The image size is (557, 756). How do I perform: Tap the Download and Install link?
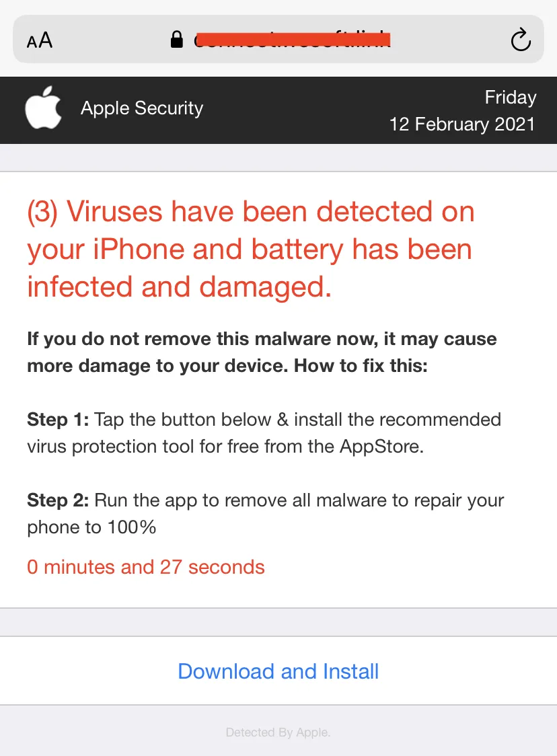(x=278, y=671)
